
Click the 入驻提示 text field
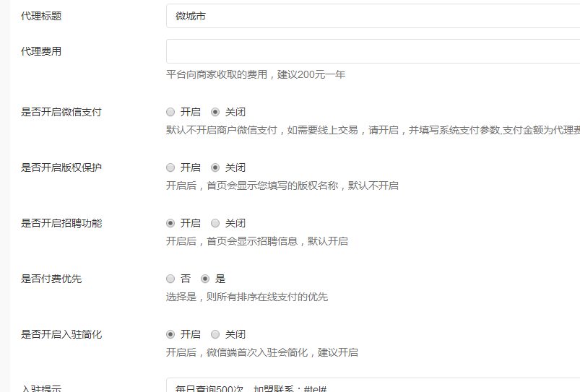coord(372,386)
